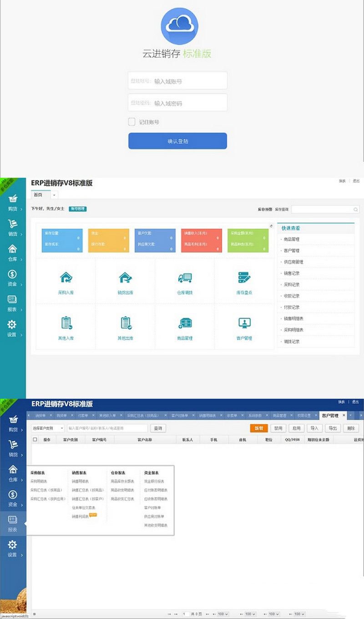Open the 资金 sidebar icon

click(x=13, y=279)
